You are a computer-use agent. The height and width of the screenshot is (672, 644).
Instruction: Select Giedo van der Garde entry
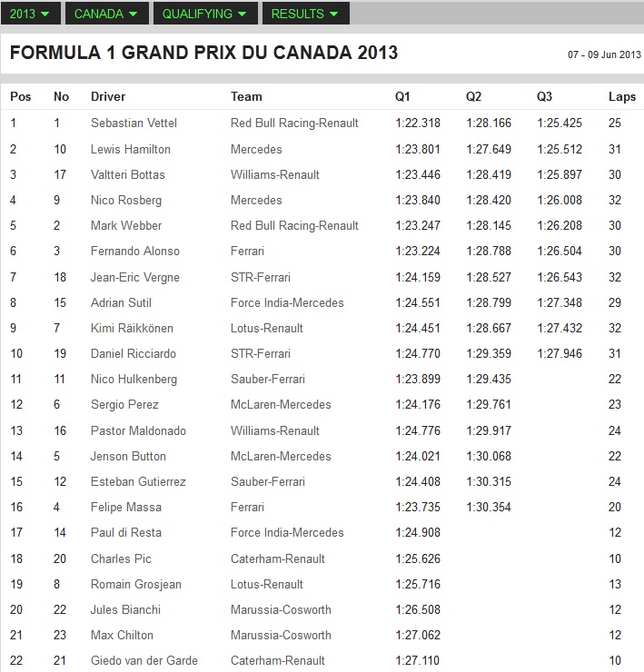click(x=144, y=660)
